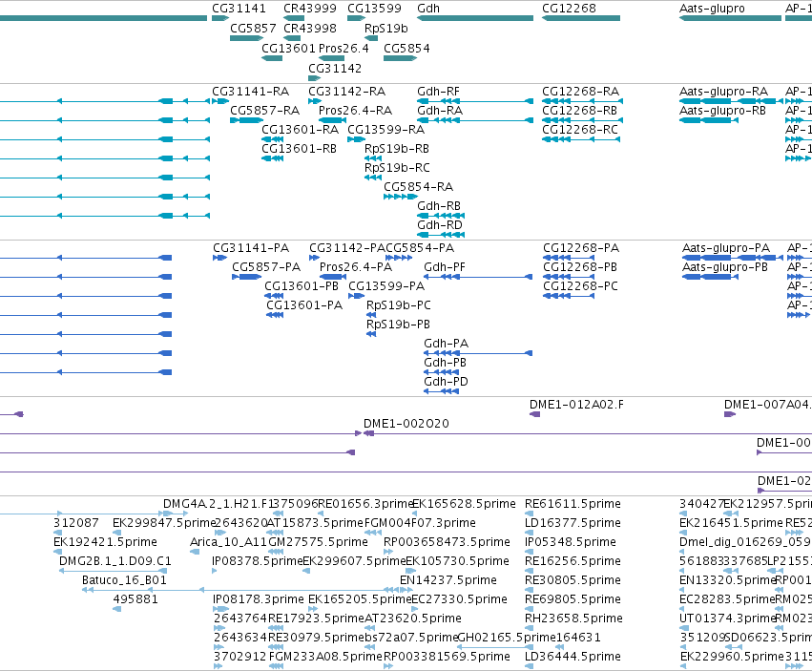Image resolution: width=812 pixels, height=671 pixels.
Task: Select the DME1-012A02.F feature
Action: click(534, 414)
